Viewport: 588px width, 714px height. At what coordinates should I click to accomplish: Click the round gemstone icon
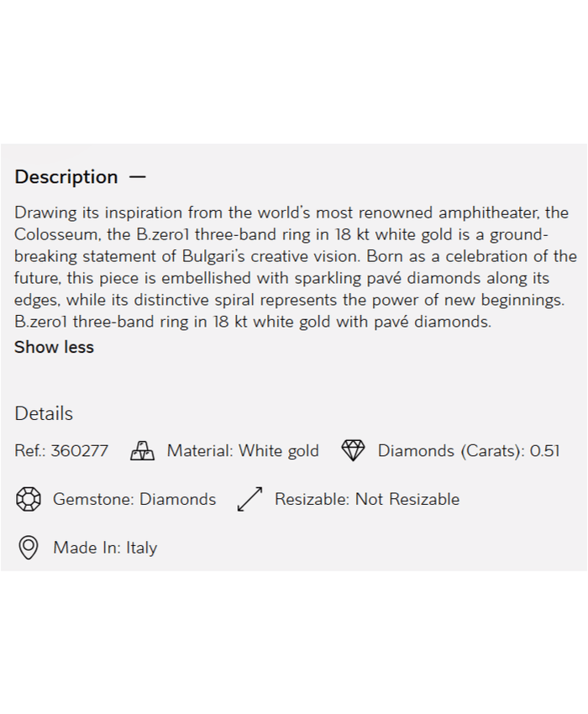point(29,500)
